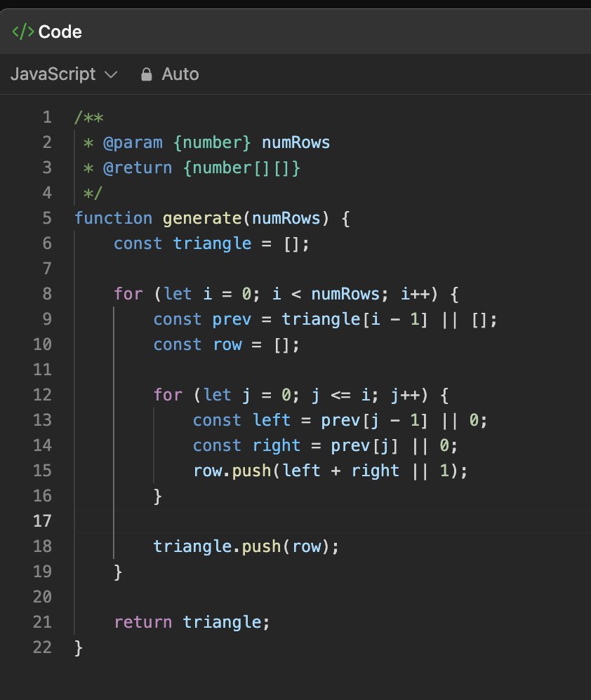
Task: Click the '*/' comment end on line 4
Action: 93,194
